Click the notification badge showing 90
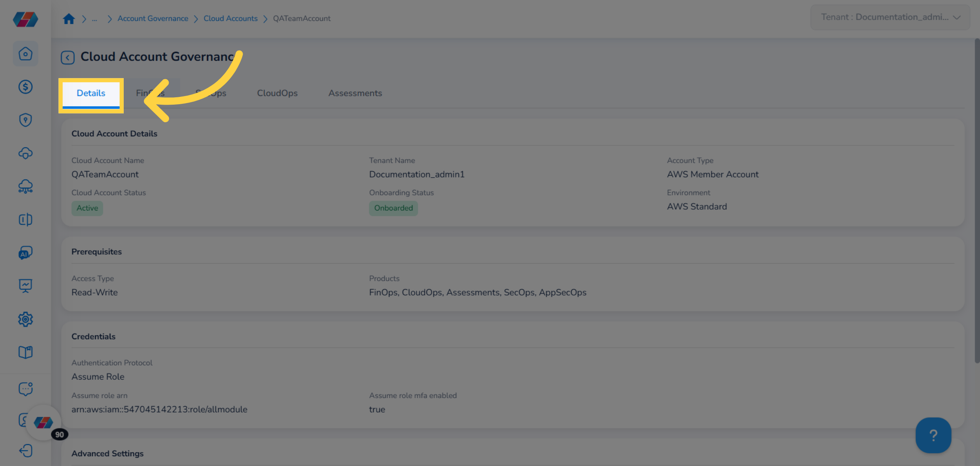This screenshot has width=980, height=466. (x=59, y=435)
